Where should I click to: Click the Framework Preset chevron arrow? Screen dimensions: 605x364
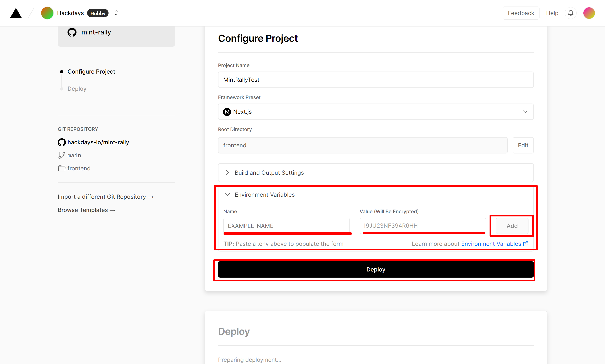[525, 112]
